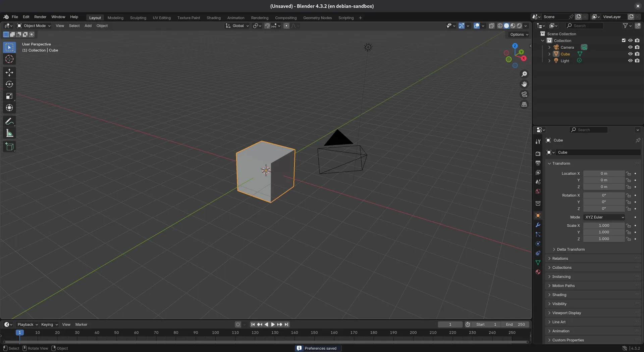Open the Output properties printer icon
This screenshot has width=644, height=352.
(538, 163)
